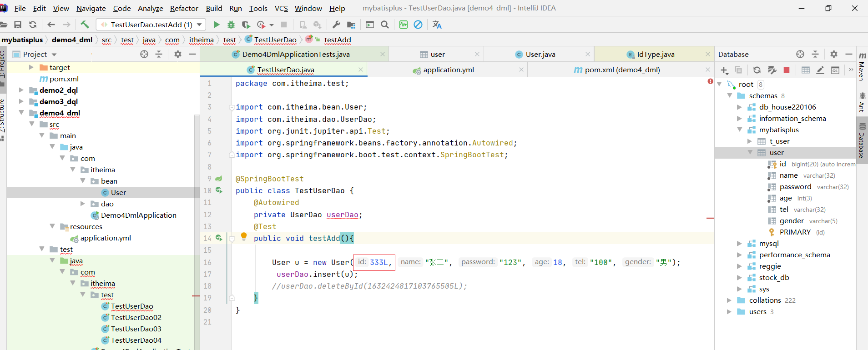Open the File menu

(20, 8)
